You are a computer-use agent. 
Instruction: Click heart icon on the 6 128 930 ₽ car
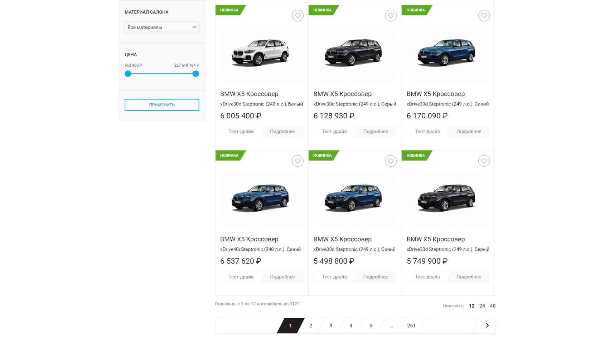[x=391, y=16]
